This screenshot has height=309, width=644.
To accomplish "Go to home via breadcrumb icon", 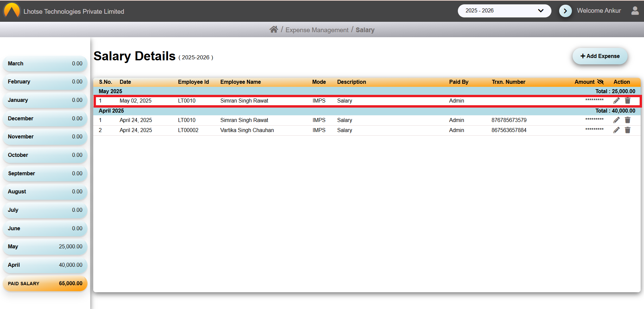I will tap(274, 29).
